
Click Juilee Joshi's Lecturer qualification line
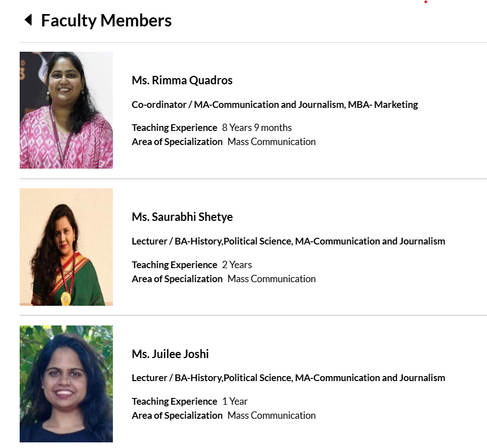(288, 378)
